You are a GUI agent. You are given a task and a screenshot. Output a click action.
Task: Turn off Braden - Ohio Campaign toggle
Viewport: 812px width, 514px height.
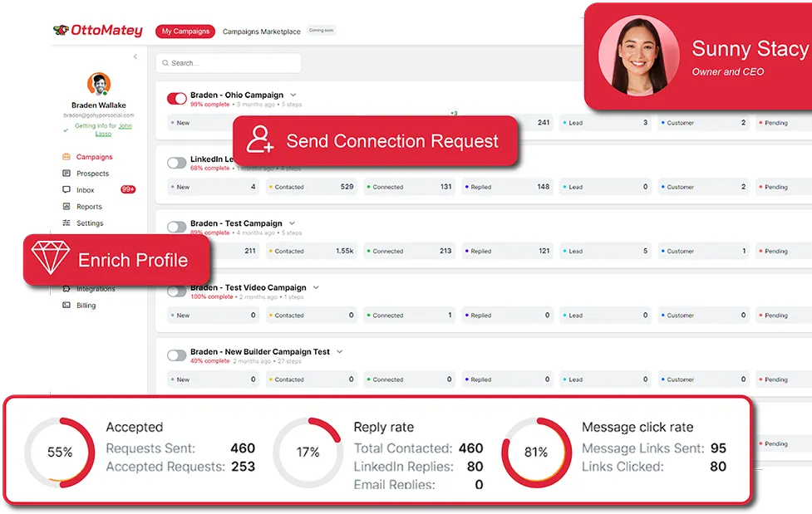(x=176, y=98)
